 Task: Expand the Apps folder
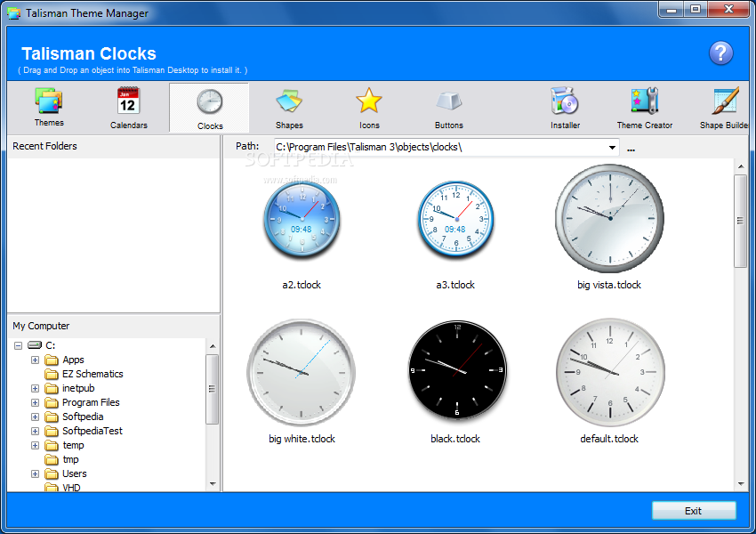point(36,360)
